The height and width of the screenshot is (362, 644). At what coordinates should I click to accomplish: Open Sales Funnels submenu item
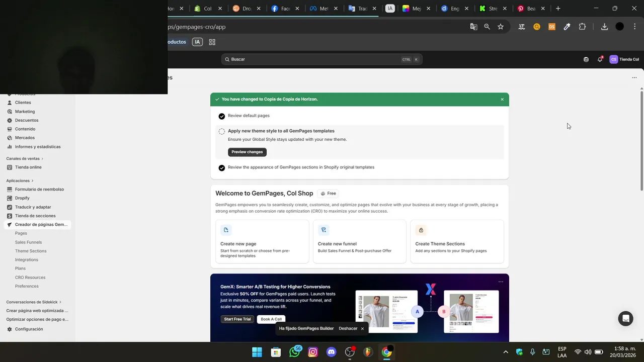[28, 242]
